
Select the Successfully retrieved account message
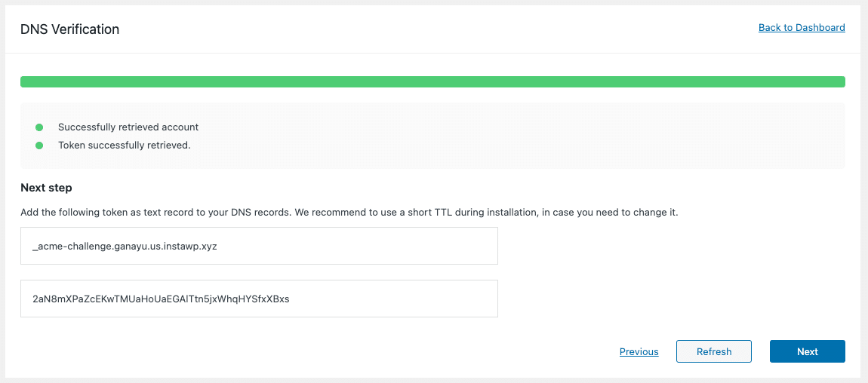(128, 127)
